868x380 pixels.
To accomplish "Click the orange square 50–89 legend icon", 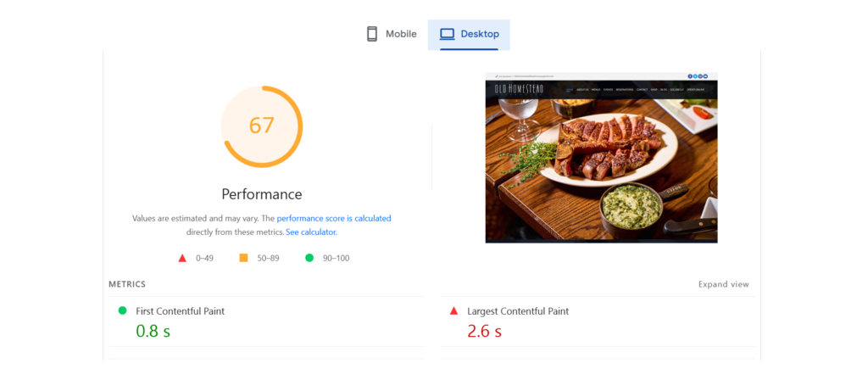I will [243, 258].
